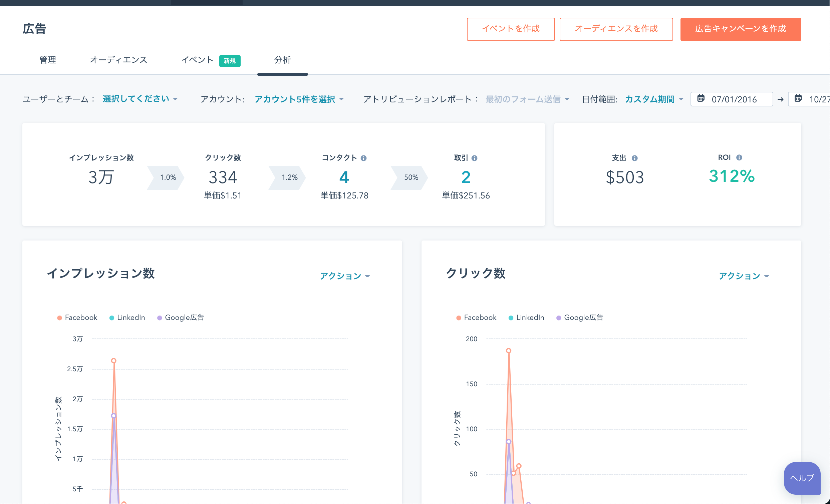Click the オーディエンスを作成 button

[x=616, y=29]
